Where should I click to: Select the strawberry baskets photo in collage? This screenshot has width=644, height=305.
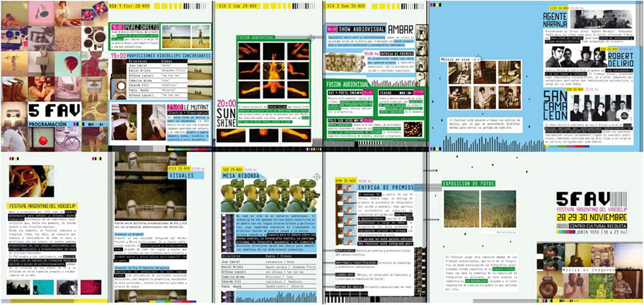coord(94,13)
